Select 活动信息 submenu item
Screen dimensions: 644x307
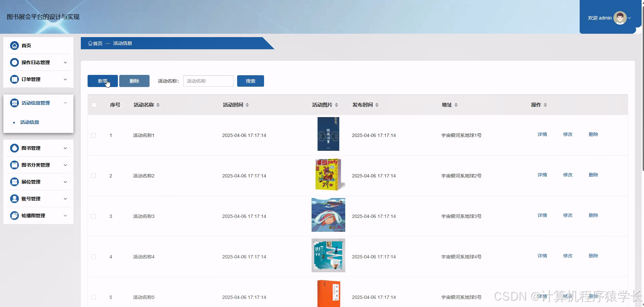30,122
